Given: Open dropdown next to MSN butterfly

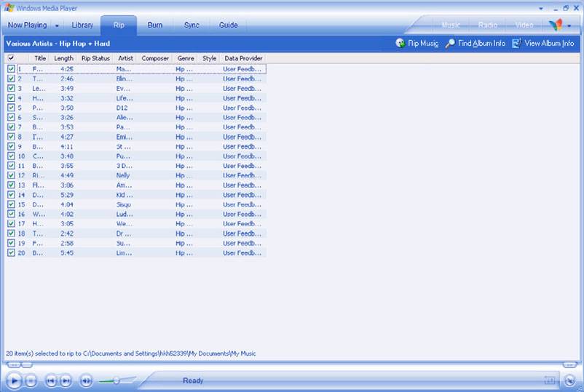Looking at the screenshot, I should pyautogui.click(x=569, y=25).
